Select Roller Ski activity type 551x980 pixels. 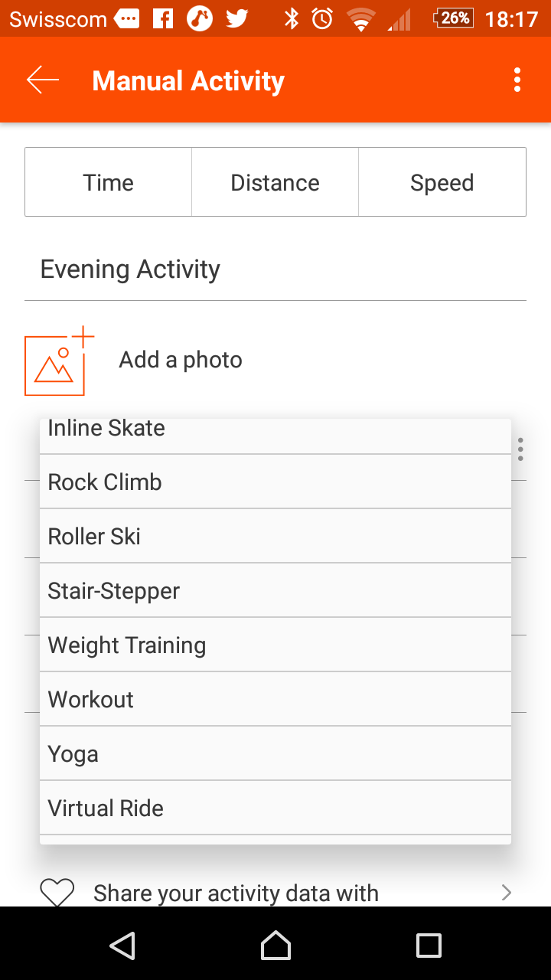click(x=275, y=536)
